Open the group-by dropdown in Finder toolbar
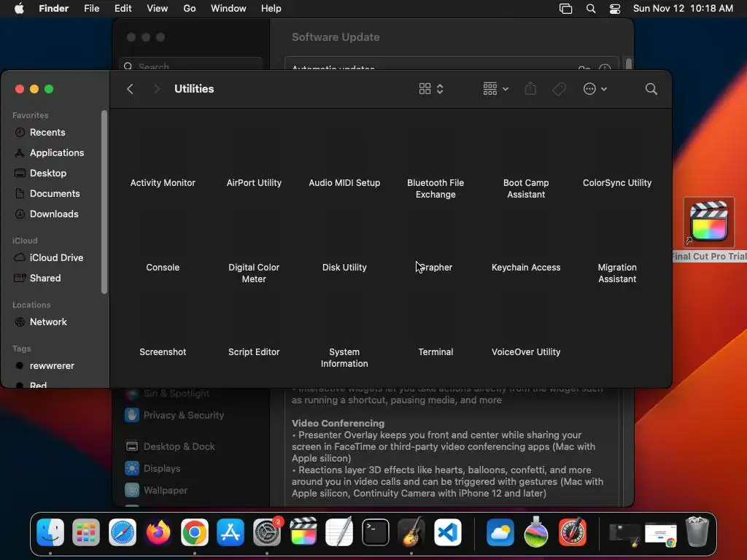The image size is (747, 560). pyautogui.click(x=495, y=89)
